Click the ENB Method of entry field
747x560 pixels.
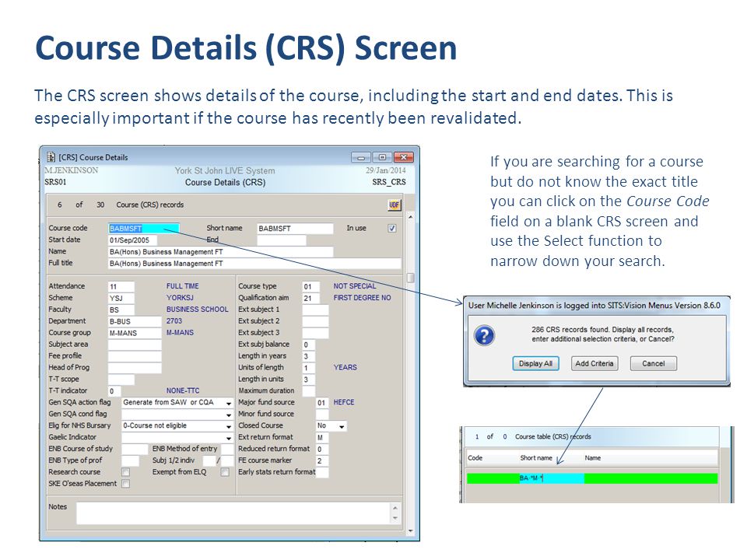point(227,449)
